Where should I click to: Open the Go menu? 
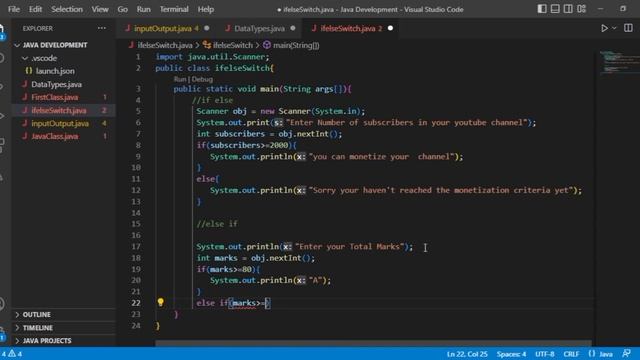click(x=122, y=9)
